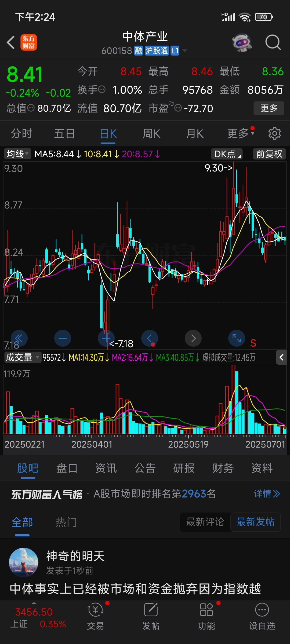This screenshot has height=644, width=290.
Task: Open post about 中体事实上已经被市场
Action: coord(136,589)
